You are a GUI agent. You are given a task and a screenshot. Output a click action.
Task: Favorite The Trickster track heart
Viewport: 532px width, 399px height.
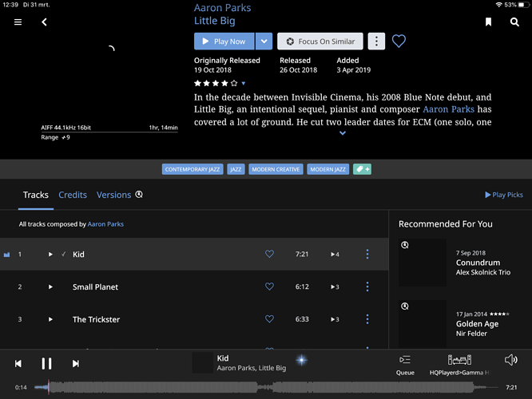click(x=269, y=319)
